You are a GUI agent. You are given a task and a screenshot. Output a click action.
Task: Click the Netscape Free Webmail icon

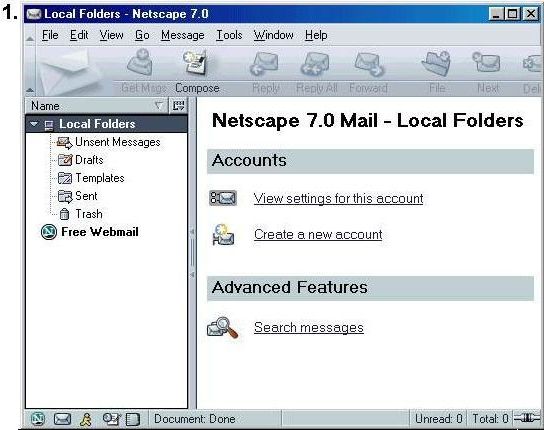[x=49, y=232]
